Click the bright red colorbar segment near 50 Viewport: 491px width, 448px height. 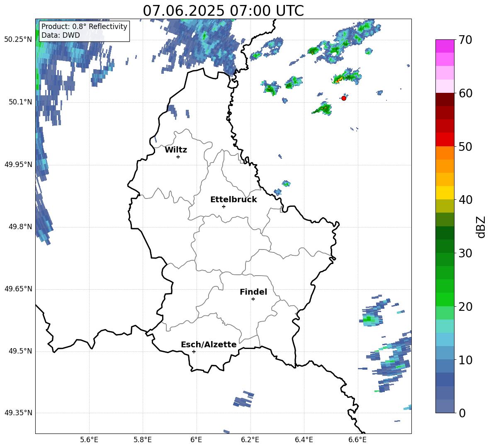coord(445,140)
